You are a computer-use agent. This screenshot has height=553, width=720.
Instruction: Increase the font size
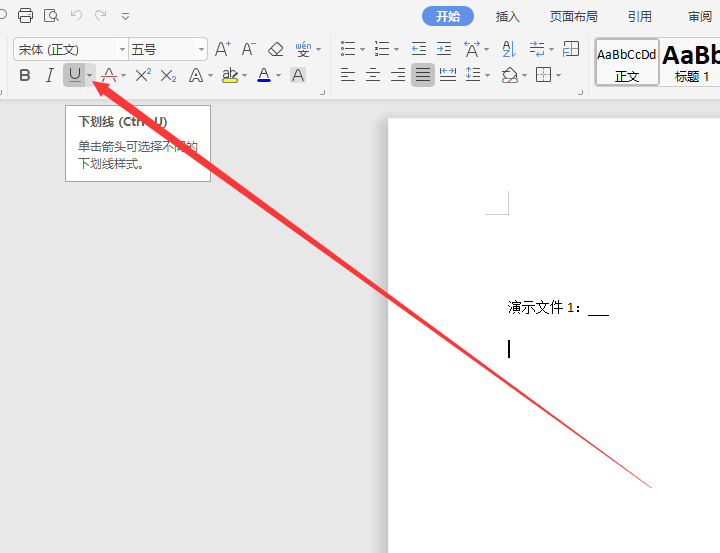223,49
